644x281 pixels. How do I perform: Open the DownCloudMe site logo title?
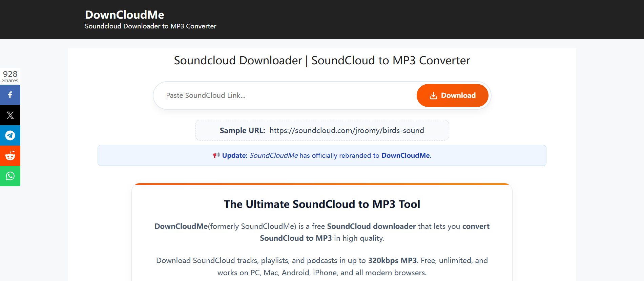point(125,15)
